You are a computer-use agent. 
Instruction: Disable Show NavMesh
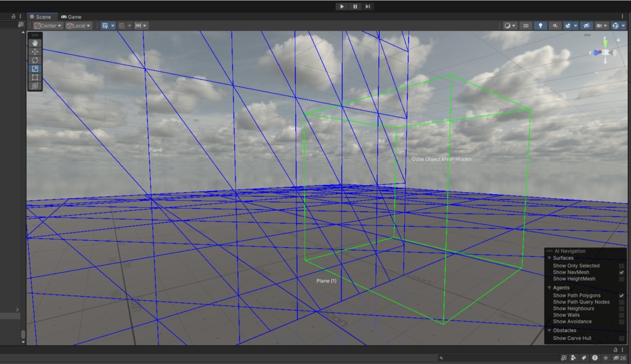tap(621, 272)
